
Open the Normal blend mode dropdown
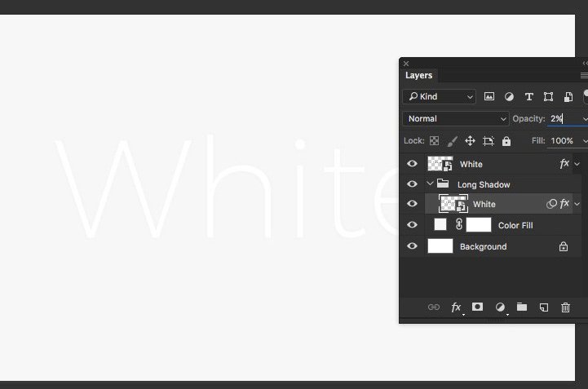(x=455, y=119)
